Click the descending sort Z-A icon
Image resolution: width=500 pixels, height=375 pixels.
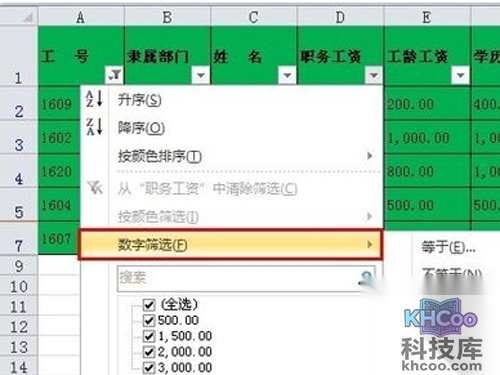click(x=94, y=127)
